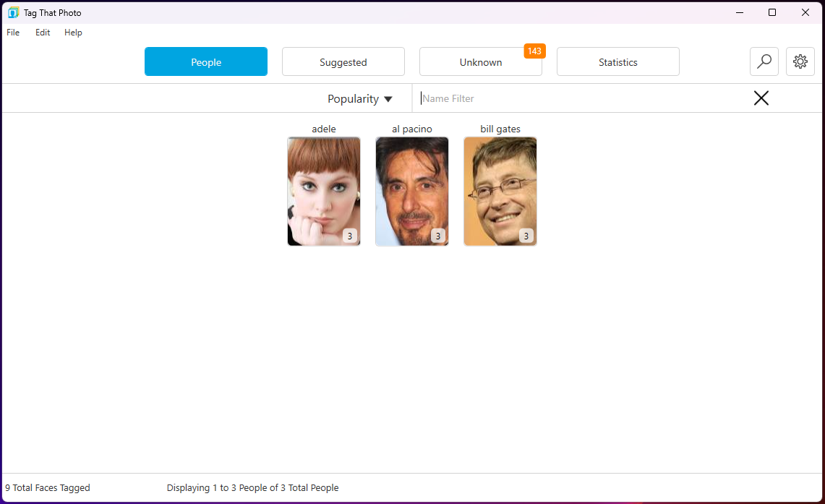Viewport: 825px width, 504px height.
Task: Open the Edit menu
Action: click(42, 33)
